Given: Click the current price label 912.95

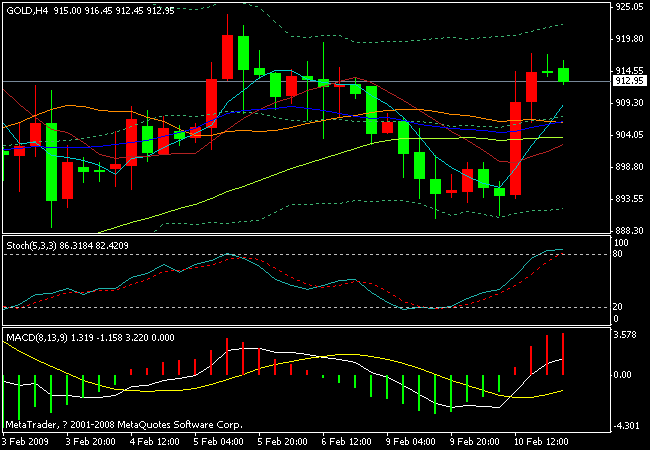Looking at the screenshot, I should (x=628, y=81).
